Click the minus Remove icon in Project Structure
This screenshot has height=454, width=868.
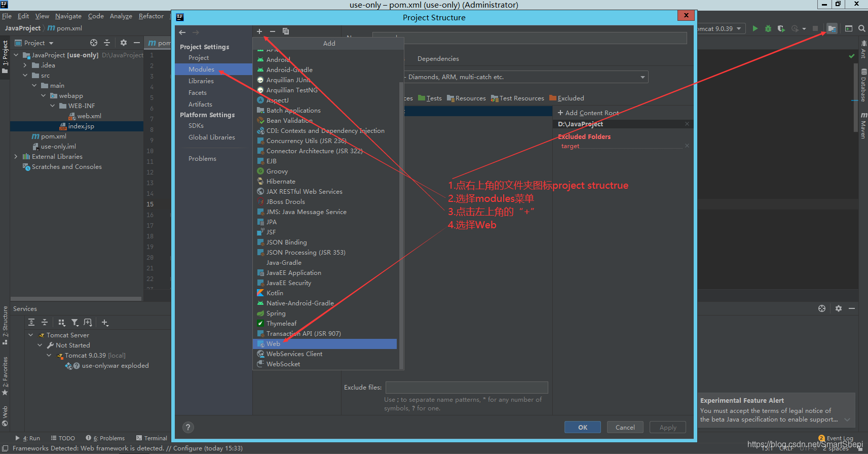(x=273, y=31)
